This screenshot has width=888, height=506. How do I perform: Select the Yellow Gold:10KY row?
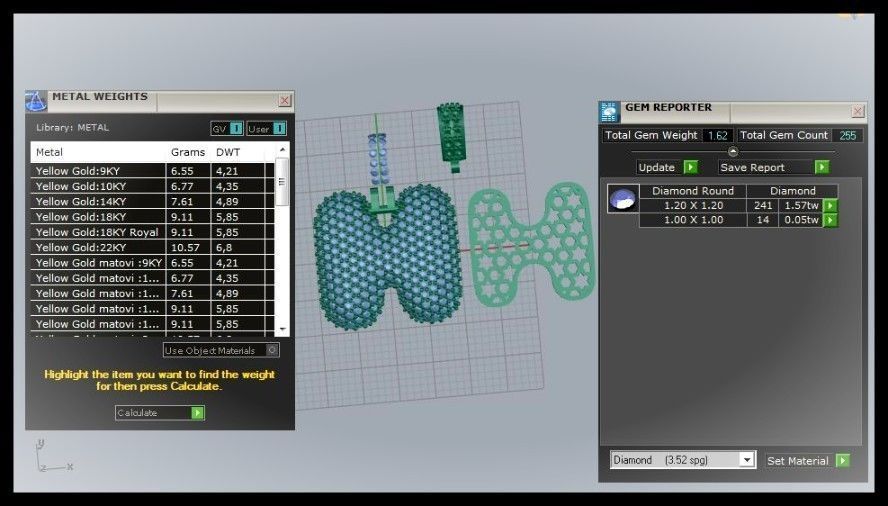[152, 186]
